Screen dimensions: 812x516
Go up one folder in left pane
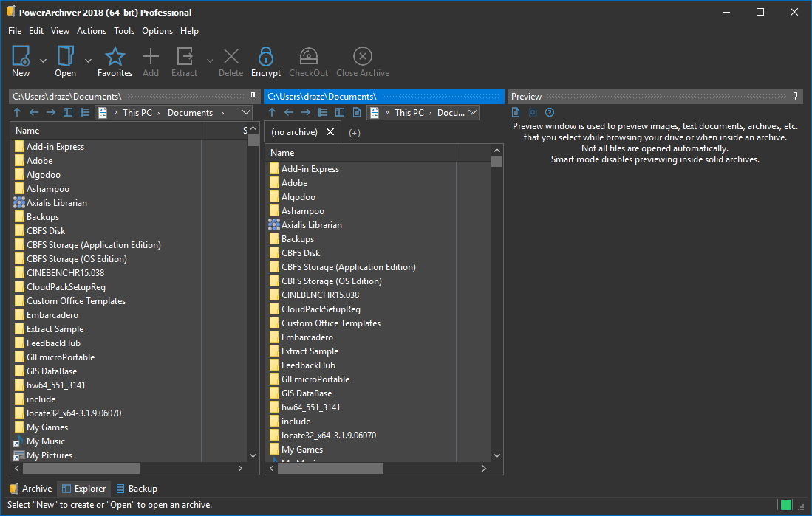click(x=18, y=112)
